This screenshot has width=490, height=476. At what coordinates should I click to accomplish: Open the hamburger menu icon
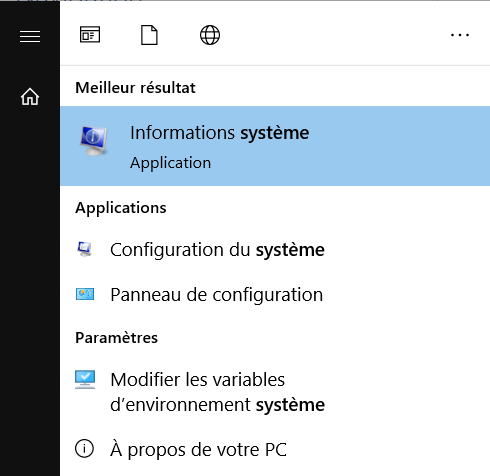point(30,36)
